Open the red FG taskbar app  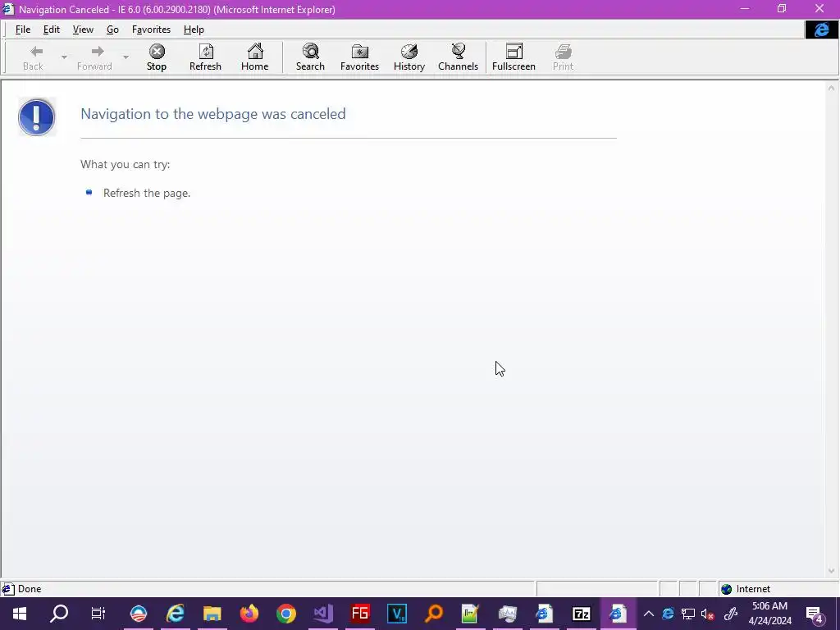click(x=360, y=614)
